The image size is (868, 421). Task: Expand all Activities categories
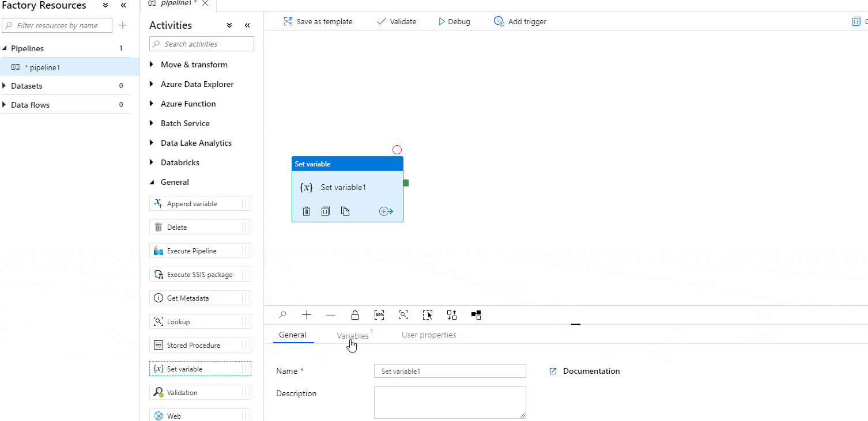click(x=229, y=25)
